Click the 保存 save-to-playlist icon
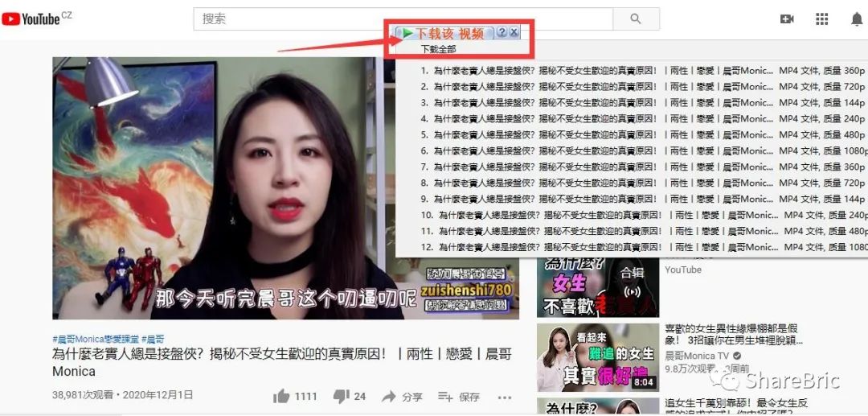The height and width of the screenshot is (416, 868). point(445,397)
